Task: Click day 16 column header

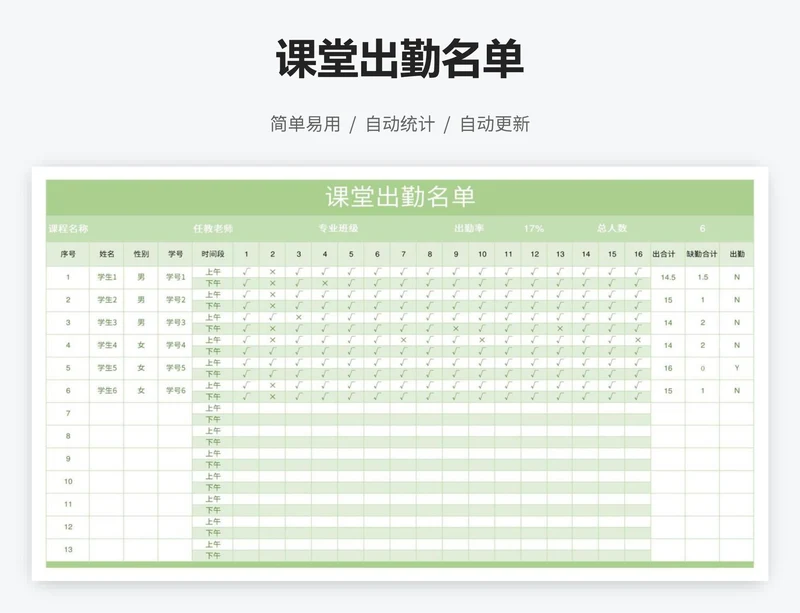Action: point(638,254)
